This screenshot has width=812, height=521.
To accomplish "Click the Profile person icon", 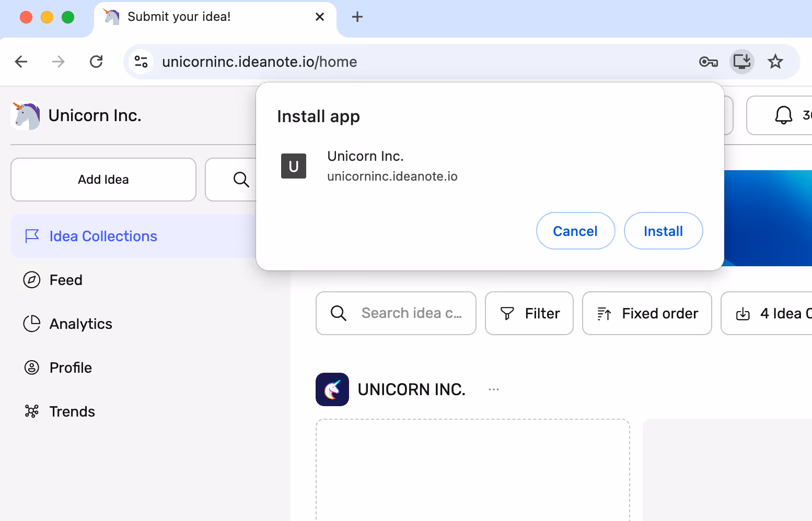I will (x=32, y=368).
